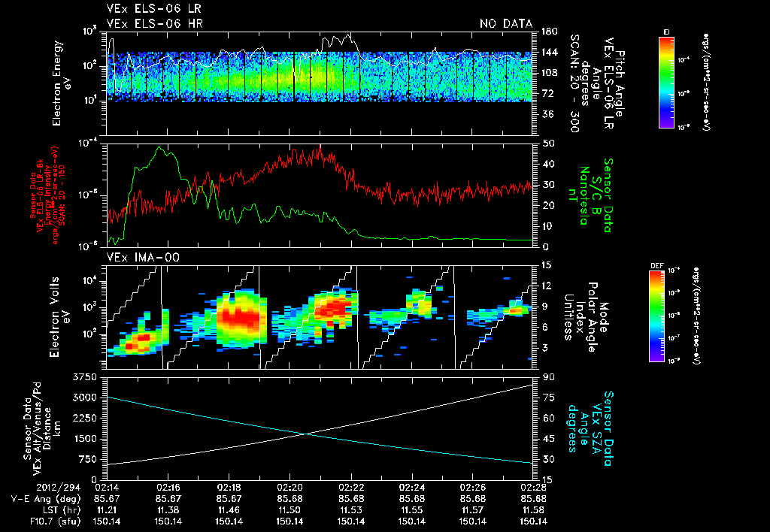Click the cyan 'VEx SZA Angle degrees' label
The image size is (770, 532).
tap(584, 428)
